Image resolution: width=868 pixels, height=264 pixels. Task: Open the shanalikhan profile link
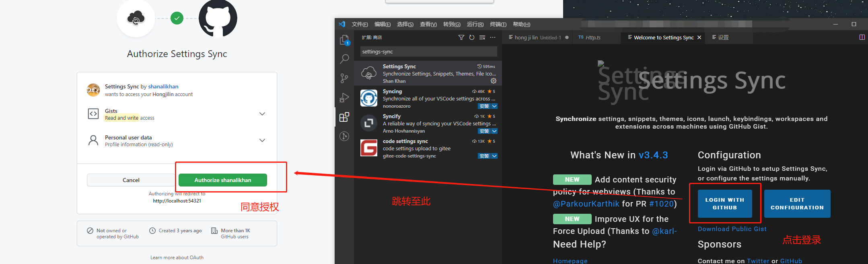click(x=163, y=86)
